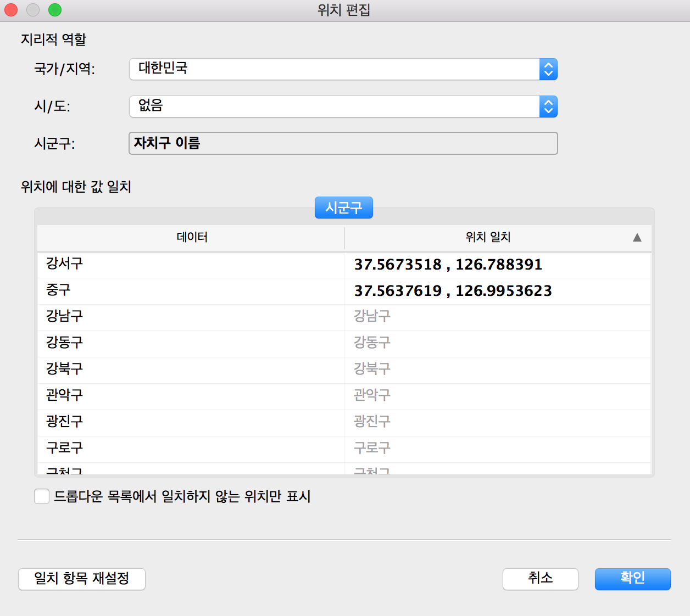Zoom the window with the green button

point(55,10)
